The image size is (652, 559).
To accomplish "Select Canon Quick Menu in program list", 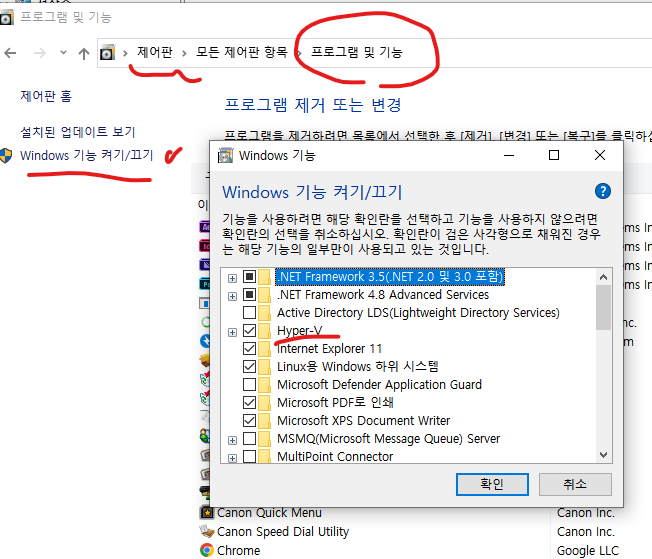I will point(269,513).
